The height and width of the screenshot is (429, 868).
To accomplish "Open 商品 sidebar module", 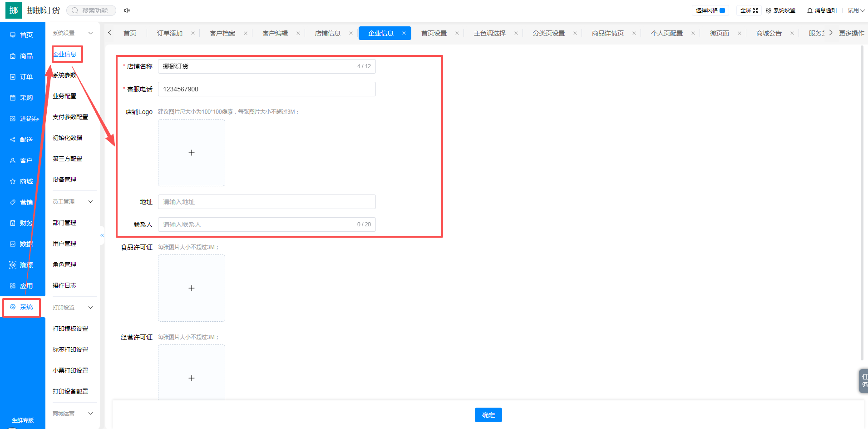I will pos(22,56).
